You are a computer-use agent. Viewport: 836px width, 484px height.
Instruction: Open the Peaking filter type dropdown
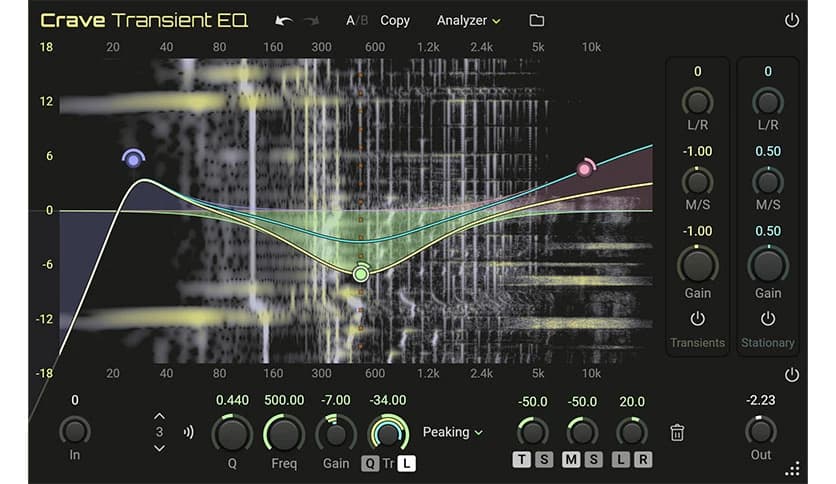(453, 432)
